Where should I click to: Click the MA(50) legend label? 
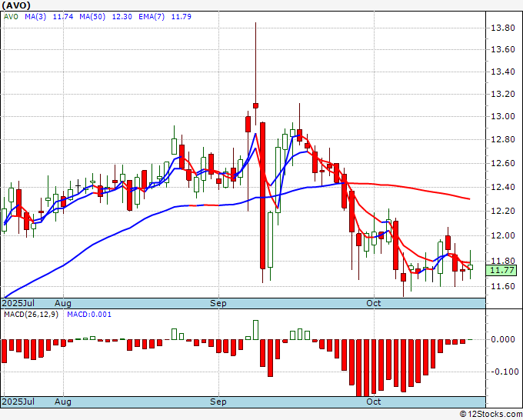(92, 16)
